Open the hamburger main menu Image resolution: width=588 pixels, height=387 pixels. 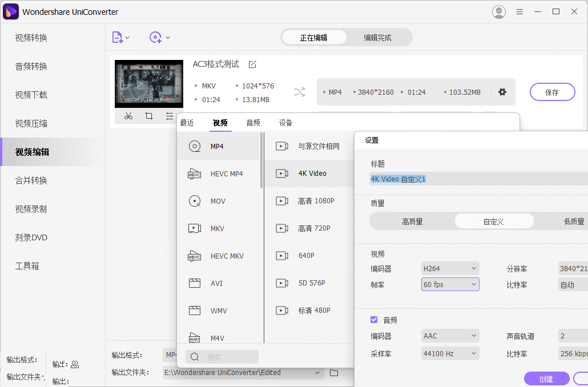click(x=519, y=11)
